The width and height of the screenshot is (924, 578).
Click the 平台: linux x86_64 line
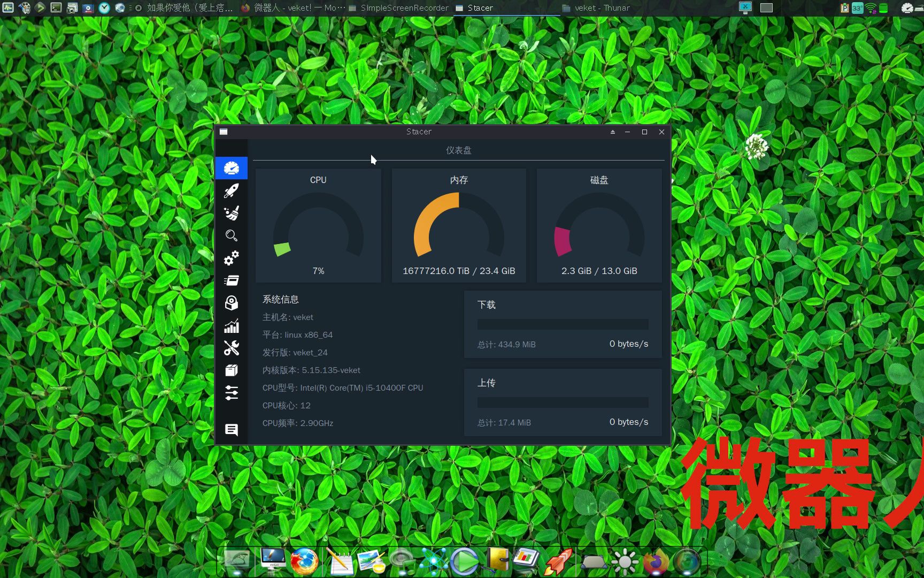tap(297, 335)
